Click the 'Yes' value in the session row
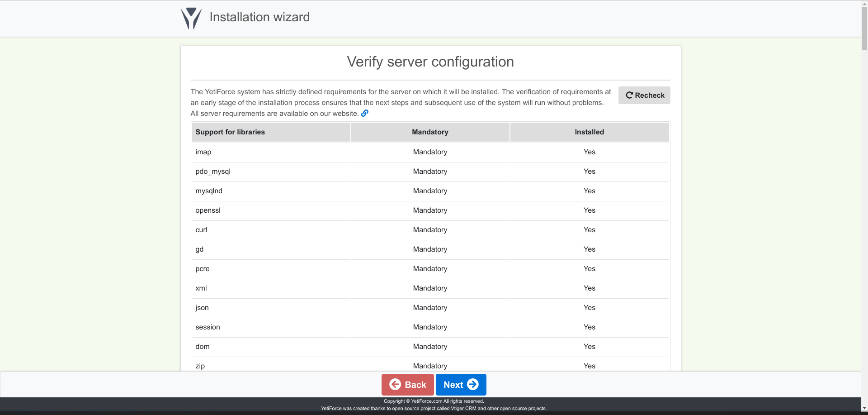868x415 pixels. click(x=590, y=327)
